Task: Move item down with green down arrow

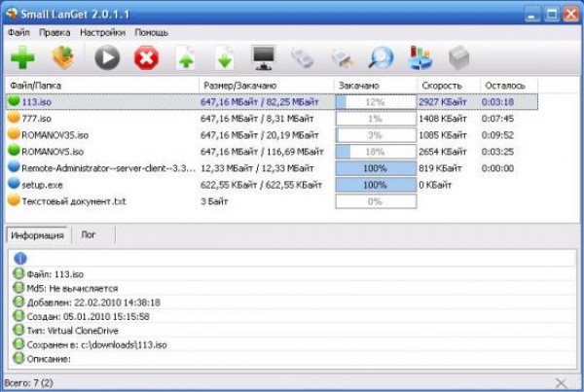Action: coord(225,58)
